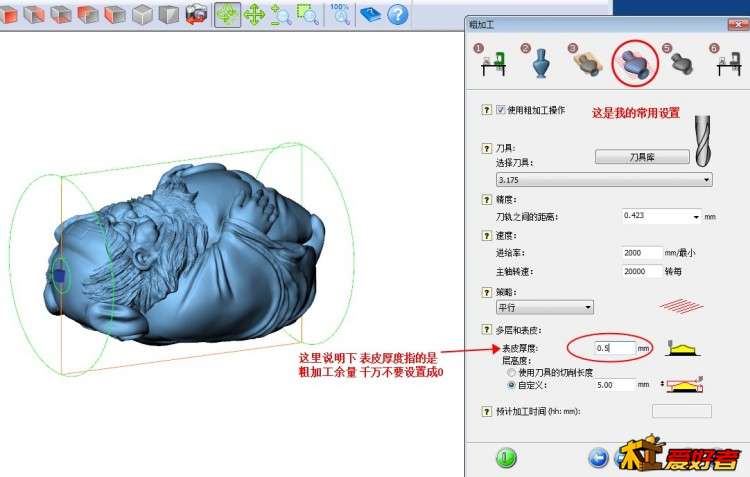
Task: Open wizard step 5 finishing icon
Action: pos(681,64)
